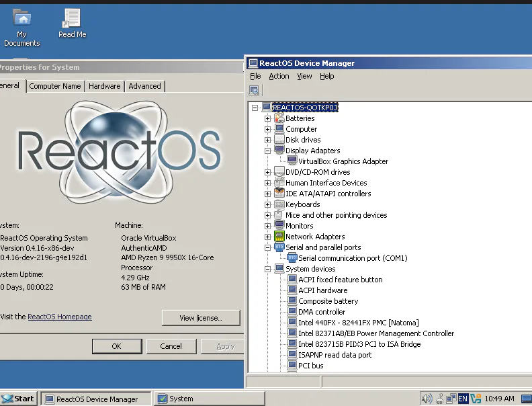Select Intel 440FX - 82441FX PMC [Natoma]
The image size is (532, 406).
click(358, 323)
